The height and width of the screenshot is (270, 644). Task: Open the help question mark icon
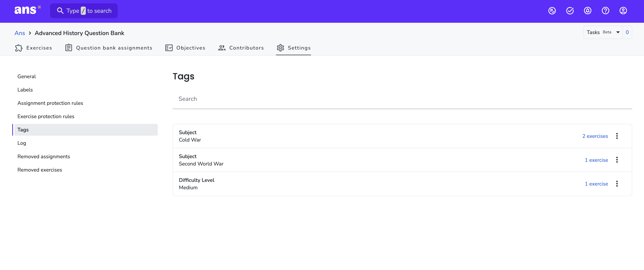[605, 11]
